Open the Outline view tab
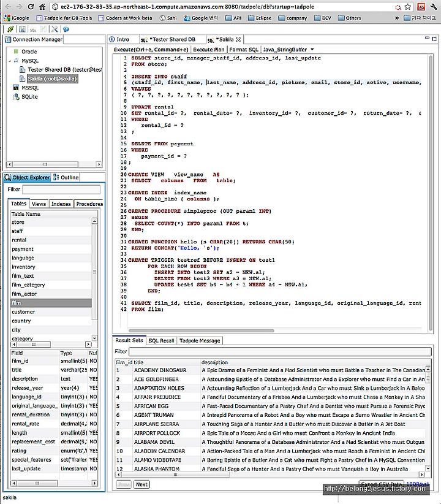 pos(66,177)
